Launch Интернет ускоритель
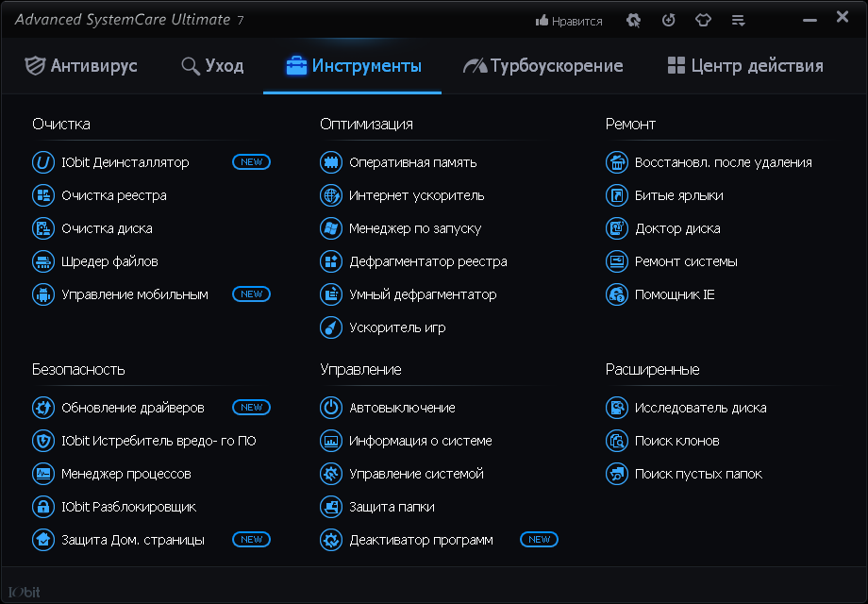The height and width of the screenshot is (604, 868). (x=412, y=194)
